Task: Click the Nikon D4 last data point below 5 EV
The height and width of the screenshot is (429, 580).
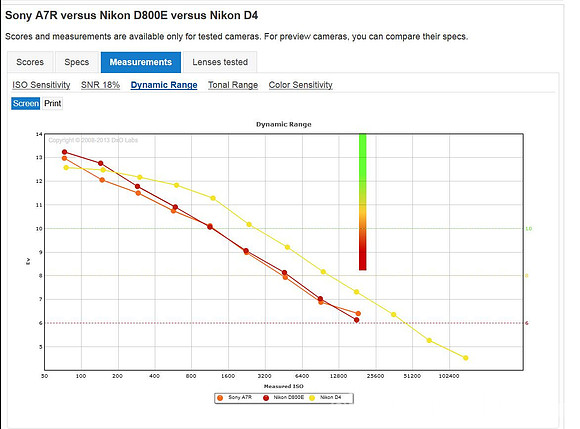Action: 466,358
